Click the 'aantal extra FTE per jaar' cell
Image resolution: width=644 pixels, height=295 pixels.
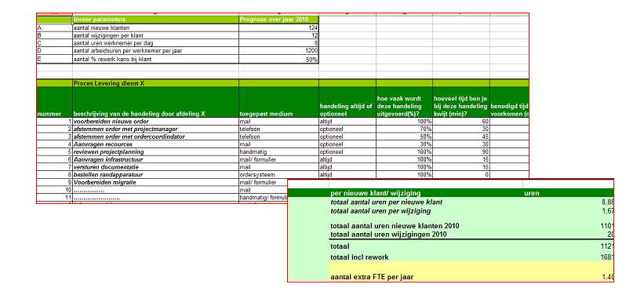(471, 277)
